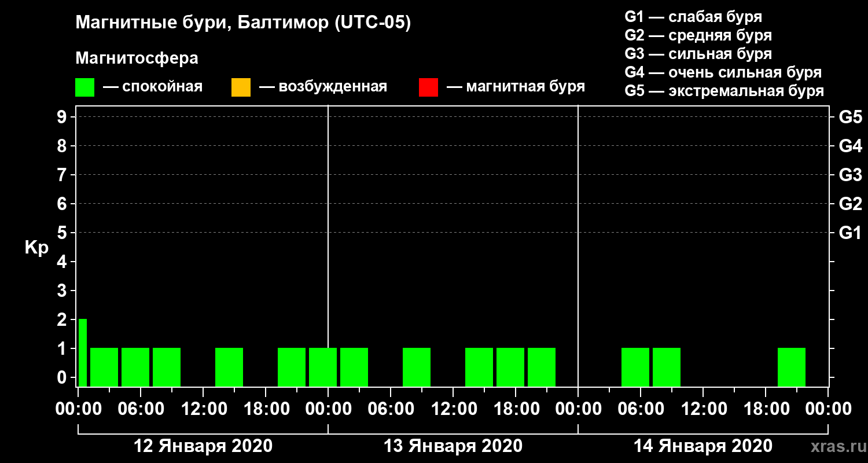This screenshot has height=463, width=868.
Task: Click the green 'спокойная' legend swatch
Action: click(84, 87)
